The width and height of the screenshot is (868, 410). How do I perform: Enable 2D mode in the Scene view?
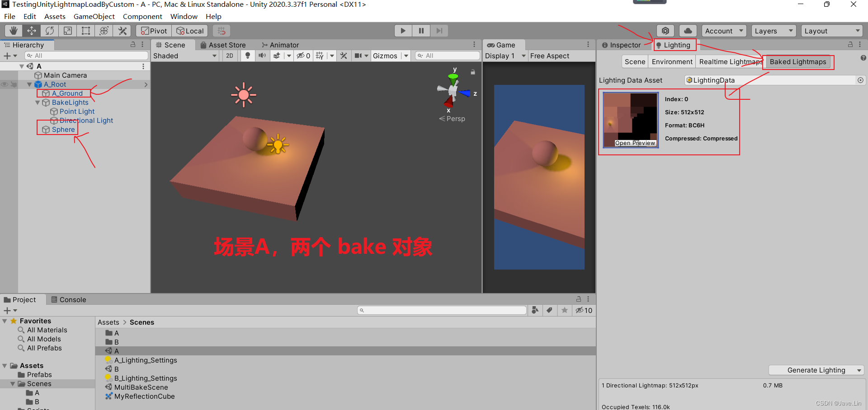click(230, 56)
